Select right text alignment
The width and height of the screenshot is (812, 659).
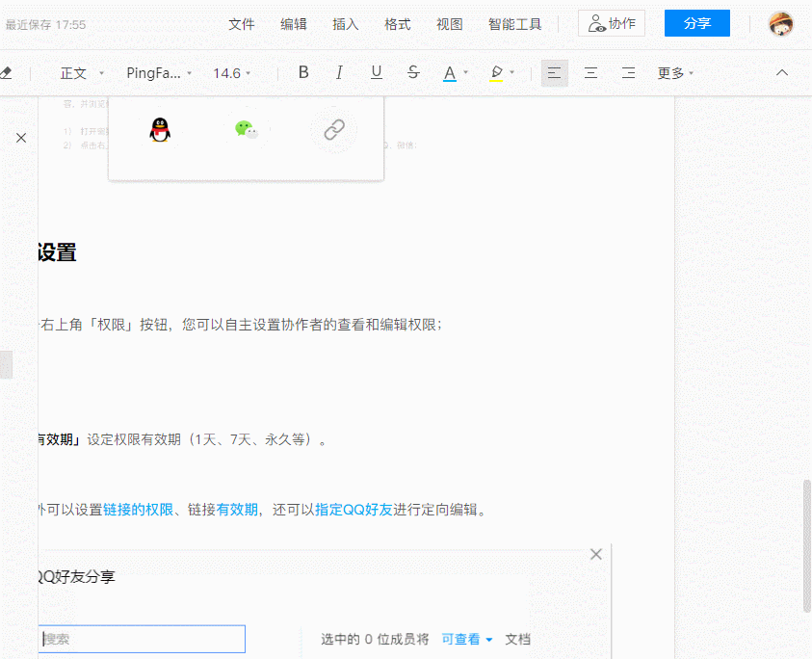coord(628,71)
